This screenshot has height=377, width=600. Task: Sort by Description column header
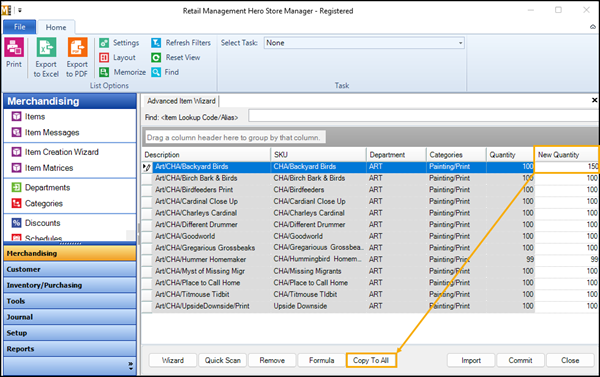[x=206, y=155]
